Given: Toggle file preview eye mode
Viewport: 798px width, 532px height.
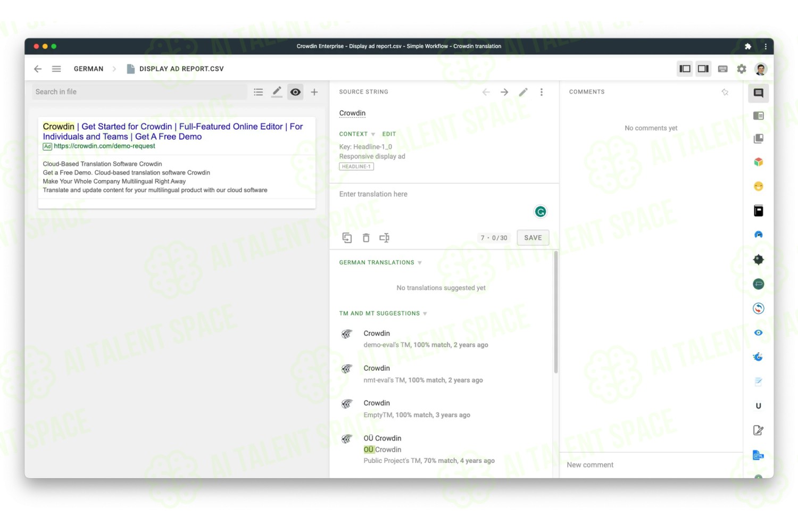Looking at the screenshot, I should point(295,92).
